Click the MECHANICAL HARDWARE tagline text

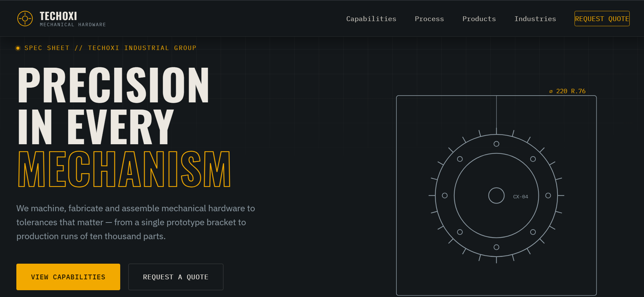[73, 24]
